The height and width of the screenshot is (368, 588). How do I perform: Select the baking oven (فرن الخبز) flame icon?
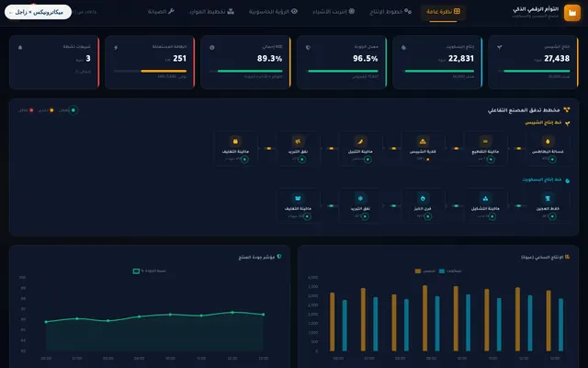423,199
